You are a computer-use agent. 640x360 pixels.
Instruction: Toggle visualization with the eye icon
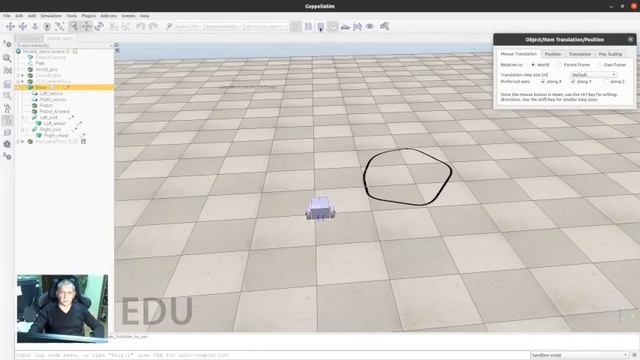[x=370, y=27]
